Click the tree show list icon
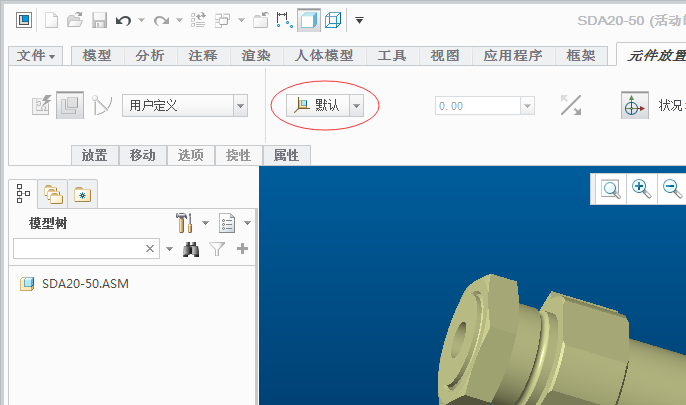The image size is (686, 405). click(x=227, y=223)
